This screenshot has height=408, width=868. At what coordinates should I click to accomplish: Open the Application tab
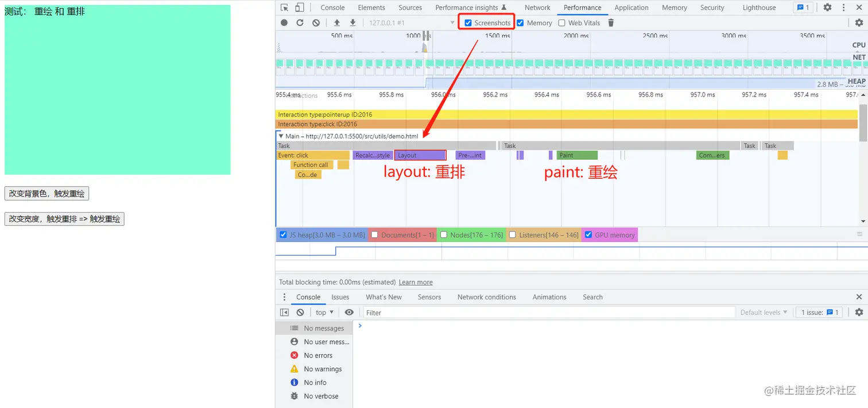tap(631, 7)
